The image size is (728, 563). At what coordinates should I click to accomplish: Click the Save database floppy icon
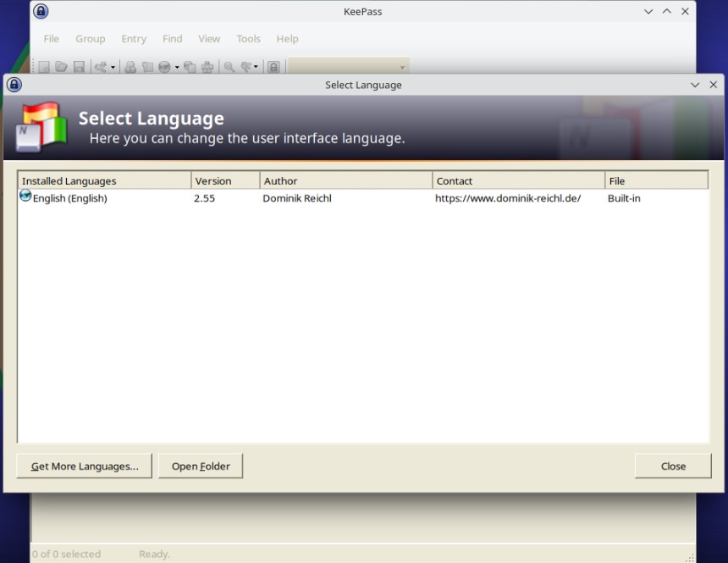[x=79, y=68]
